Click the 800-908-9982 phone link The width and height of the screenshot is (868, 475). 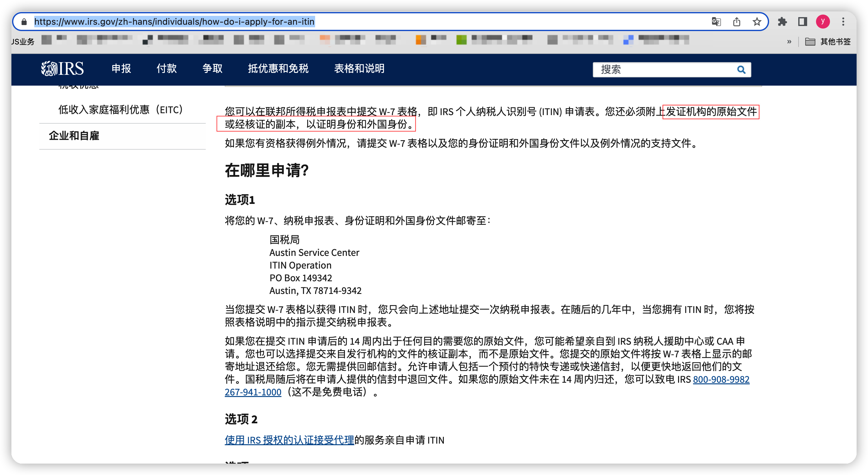[x=721, y=380]
